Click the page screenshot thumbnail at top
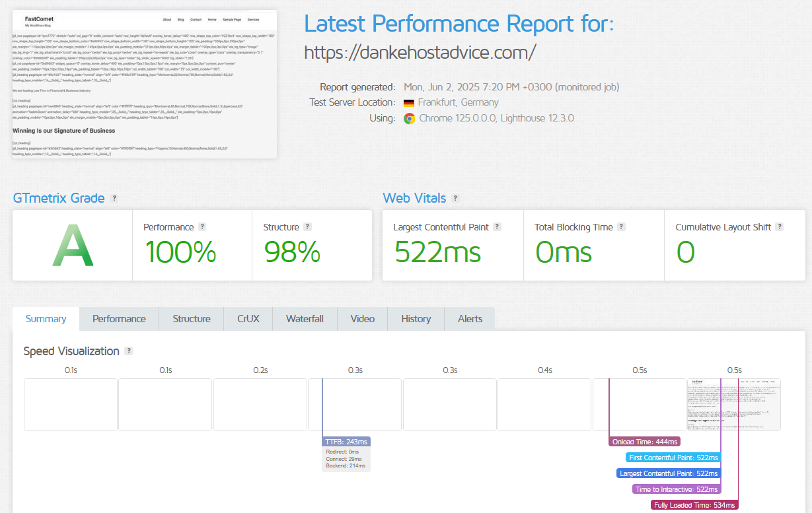Screen dimensions: 812x513 click(145, 84)
